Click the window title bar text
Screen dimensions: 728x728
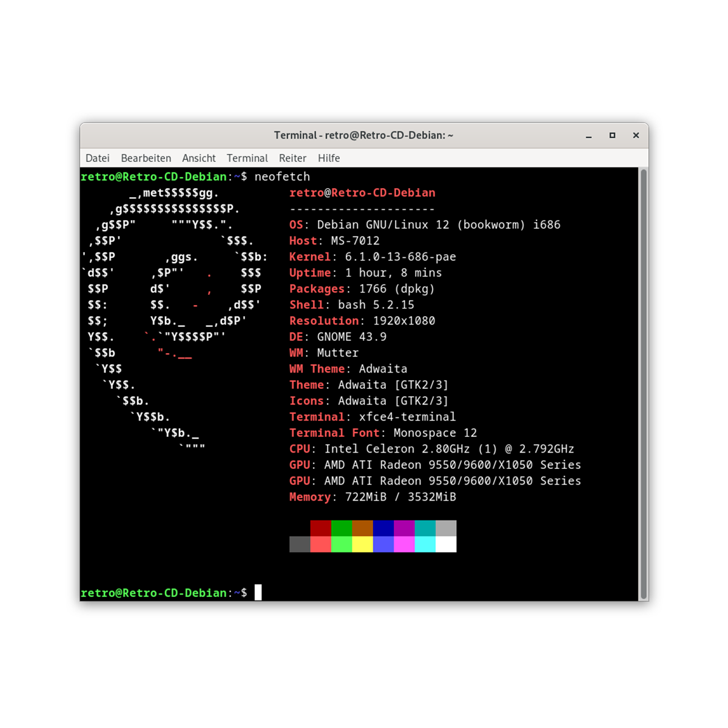click(363, 135)
